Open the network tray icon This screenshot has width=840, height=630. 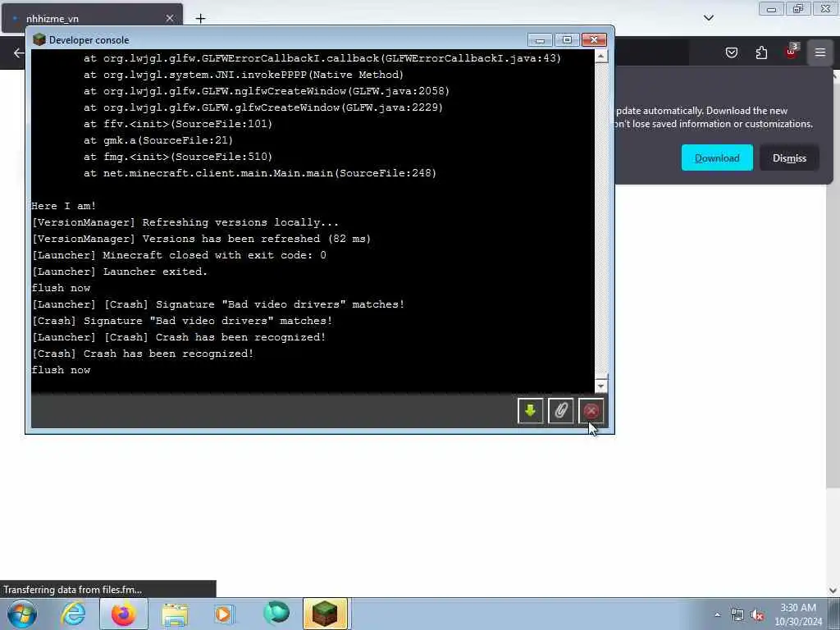(737, 614)
